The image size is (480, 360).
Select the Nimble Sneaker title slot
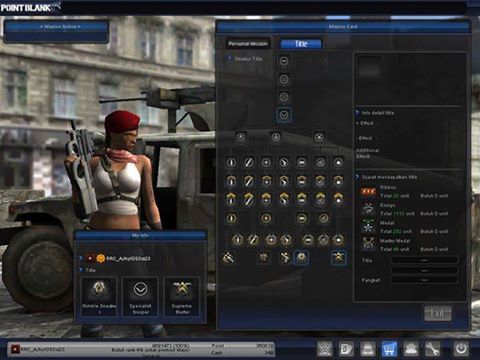[99, 296]
